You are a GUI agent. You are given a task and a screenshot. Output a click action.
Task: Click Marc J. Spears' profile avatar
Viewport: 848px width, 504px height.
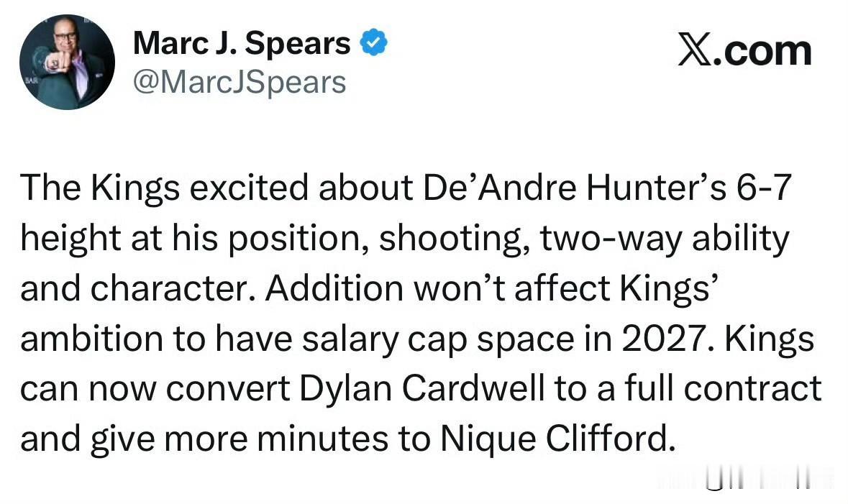click(66, 62)
